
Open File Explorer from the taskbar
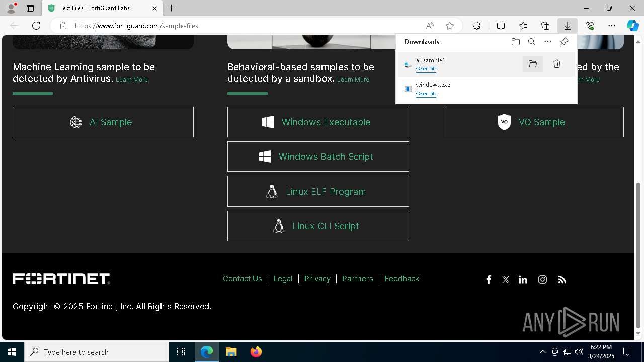[x=231, y=352]
